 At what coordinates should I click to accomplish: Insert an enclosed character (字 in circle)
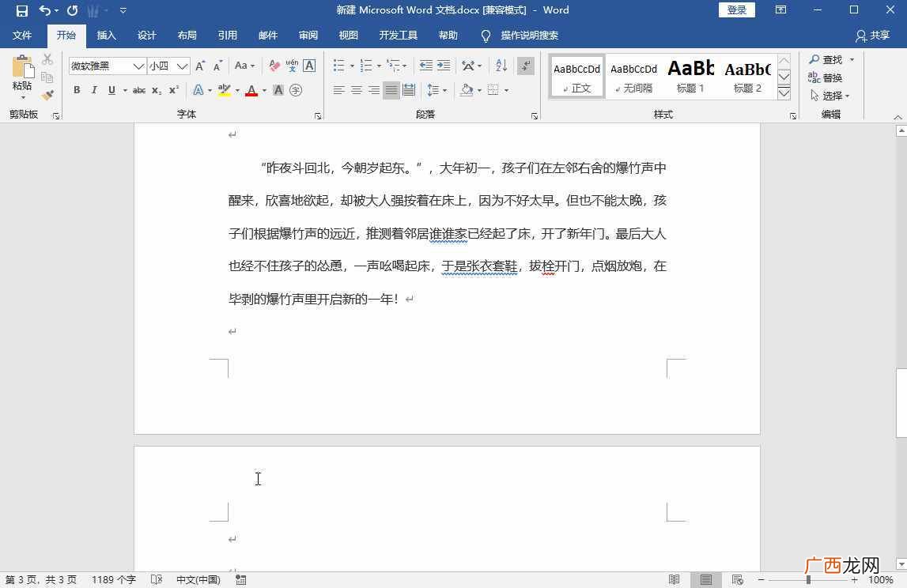tap(296, 90)
